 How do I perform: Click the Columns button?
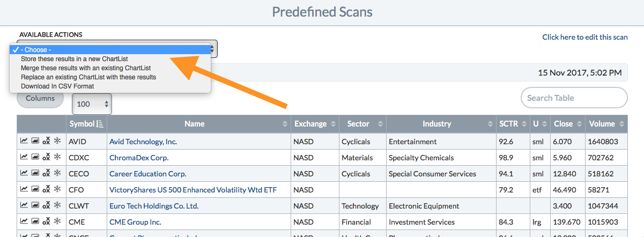pyautogui.click(x=40, y=99)
